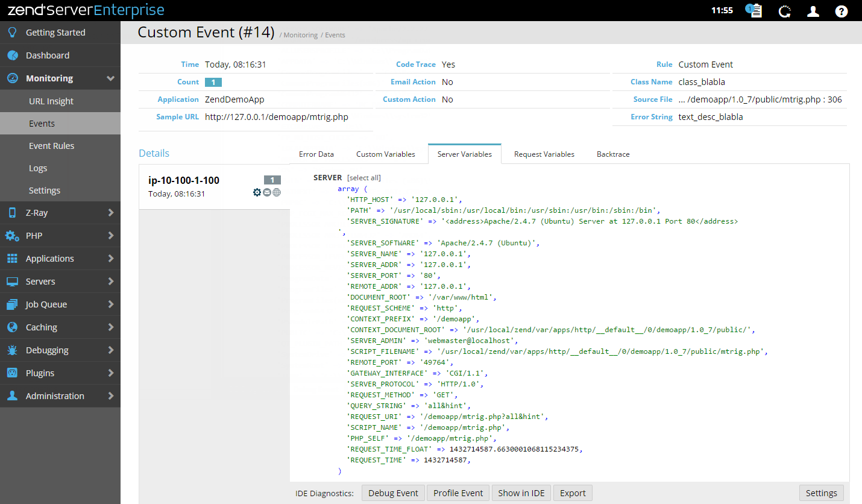Image resolution: width=862 pixels, height=504 pixels.
Task: Click the Dashboard gauge icon
Action: tap(12, 55)
